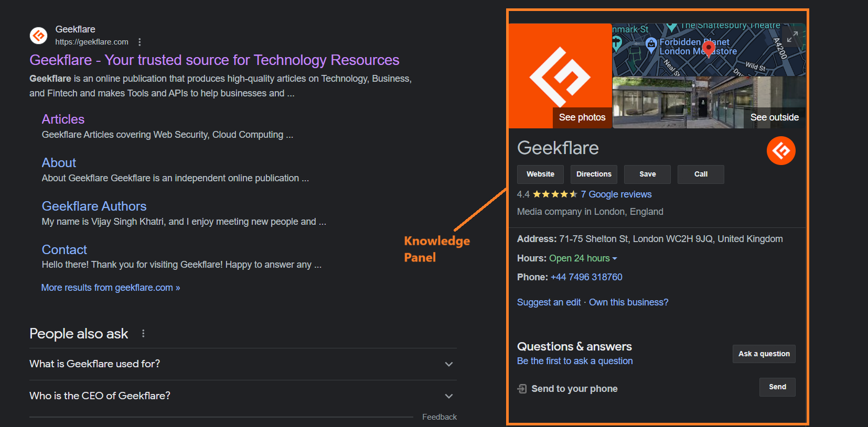Expand "Who is the CEO of Geekflare?" question
Viewport: 868px width, 427px height.
point(243,396)
